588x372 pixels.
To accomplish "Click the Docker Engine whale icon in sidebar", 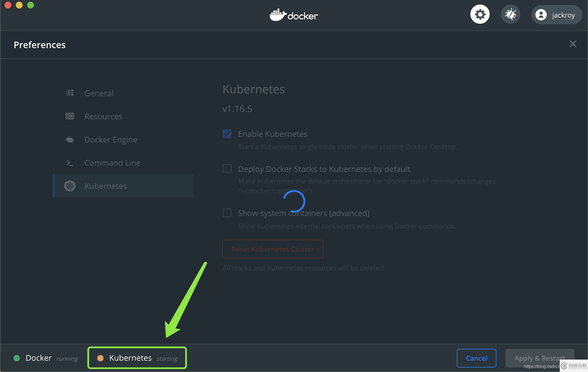I will pyautogui.click(x=70, y=139).
